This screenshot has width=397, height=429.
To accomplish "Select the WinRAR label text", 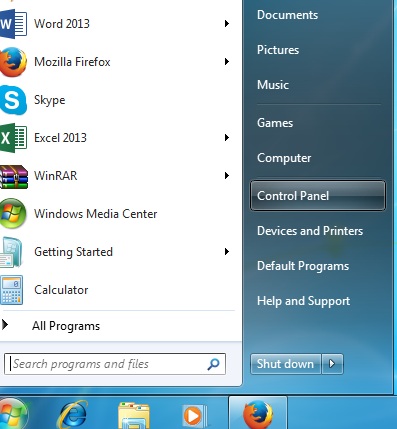I will [x=56, y=176].
